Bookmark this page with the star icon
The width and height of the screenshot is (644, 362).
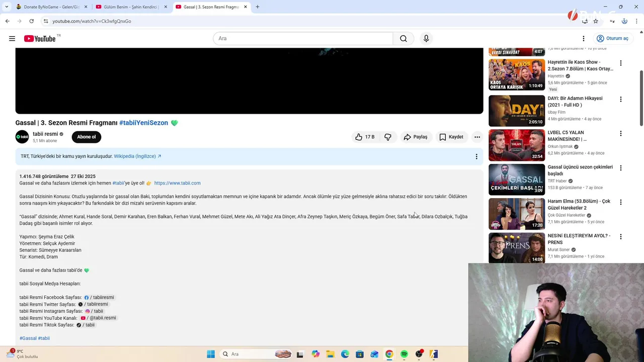click(x=596, y=21)
